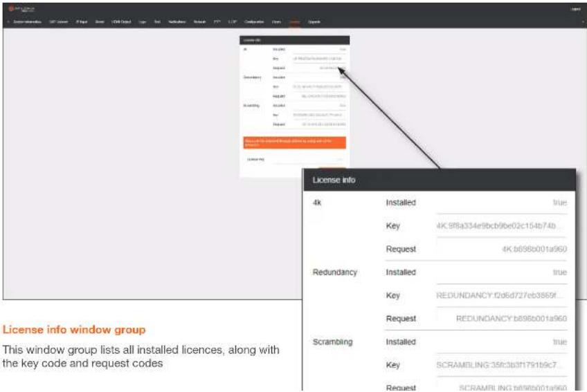Click the Logout link in header
The height and width of the screenshot is (392, 587).
point(575,9)
